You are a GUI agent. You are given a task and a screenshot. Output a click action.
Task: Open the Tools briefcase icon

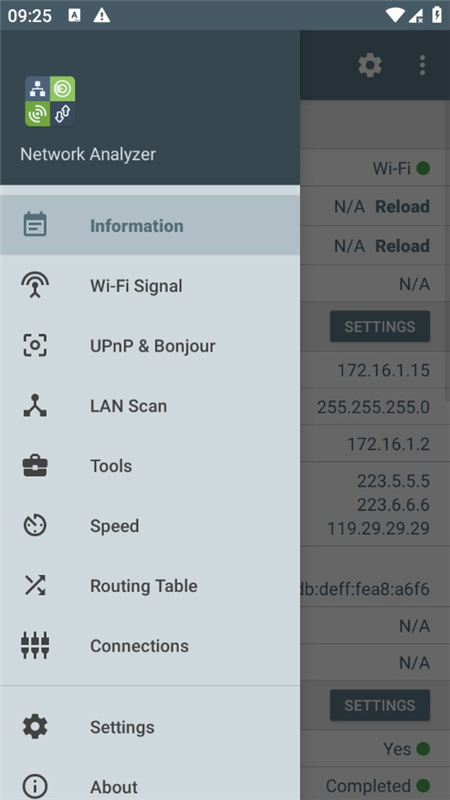[35, 466]
